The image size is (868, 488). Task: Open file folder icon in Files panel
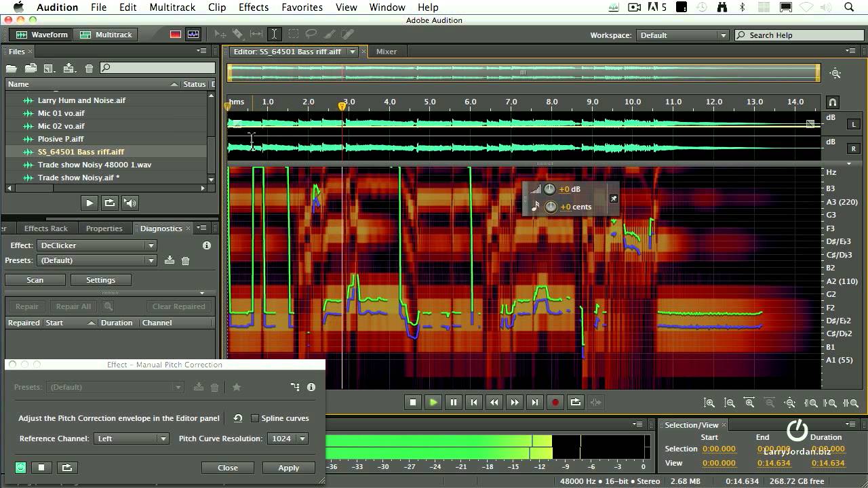point(11,68)
